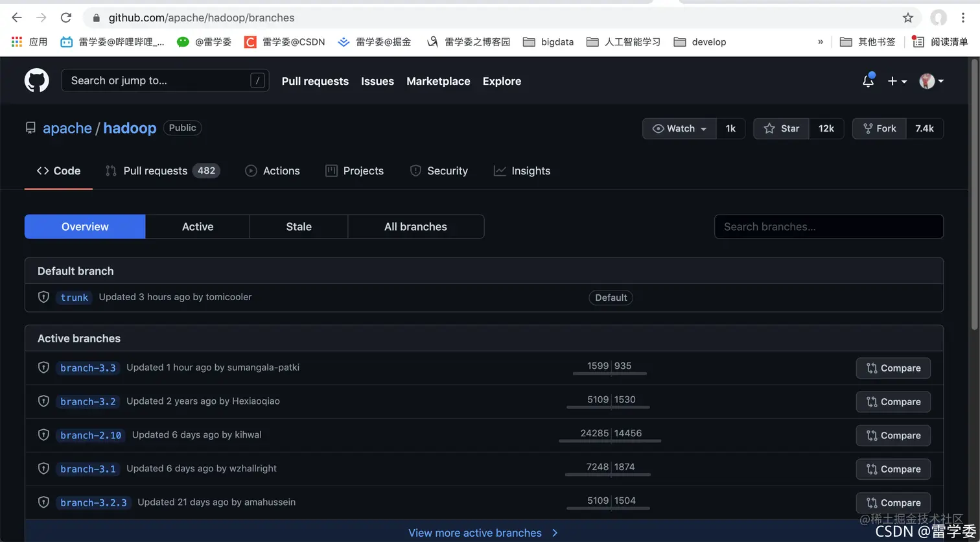Open the trunk branch

point(74,298)
